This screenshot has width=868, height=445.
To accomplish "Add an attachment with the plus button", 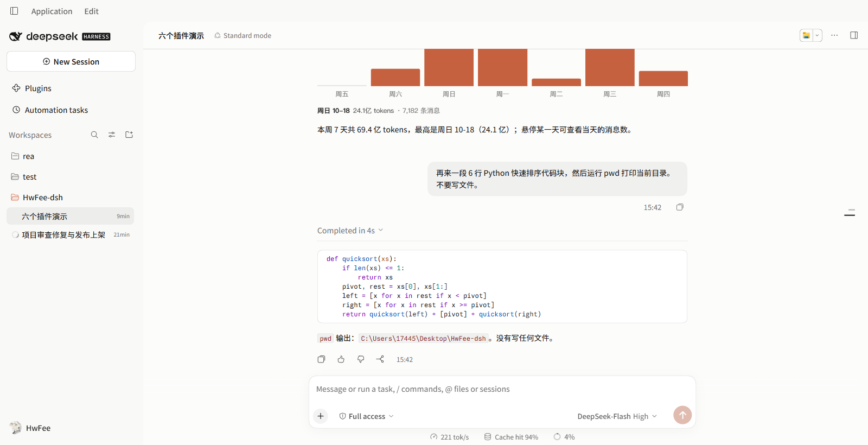I will 321,416.
